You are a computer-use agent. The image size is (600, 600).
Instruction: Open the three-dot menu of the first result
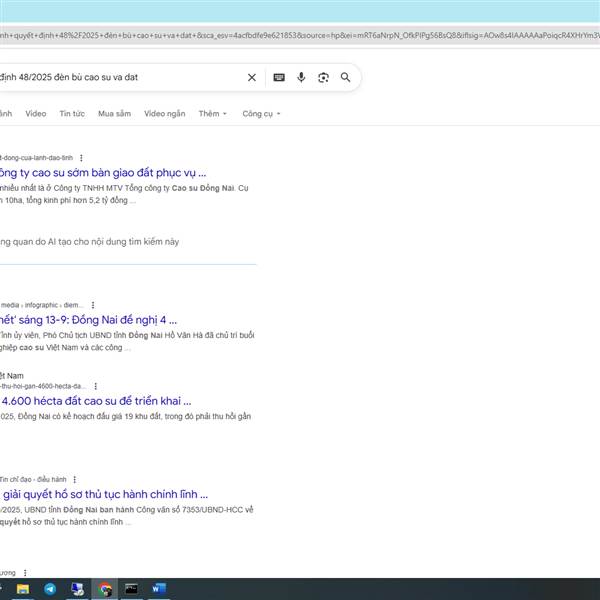(81, 158)
